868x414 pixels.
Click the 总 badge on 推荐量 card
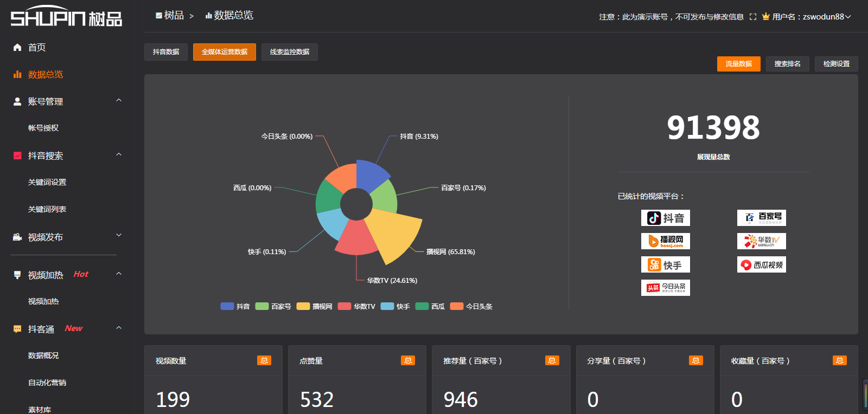click(x=552, y=360)
